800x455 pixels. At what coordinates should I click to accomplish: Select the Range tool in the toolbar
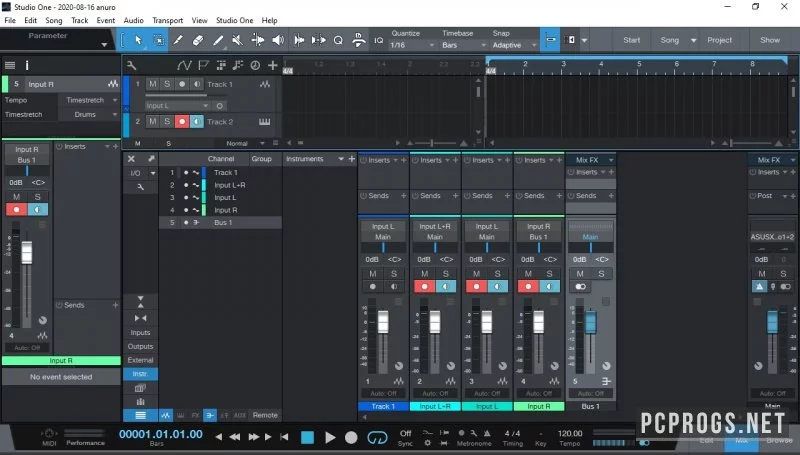(x=159, y=40)
